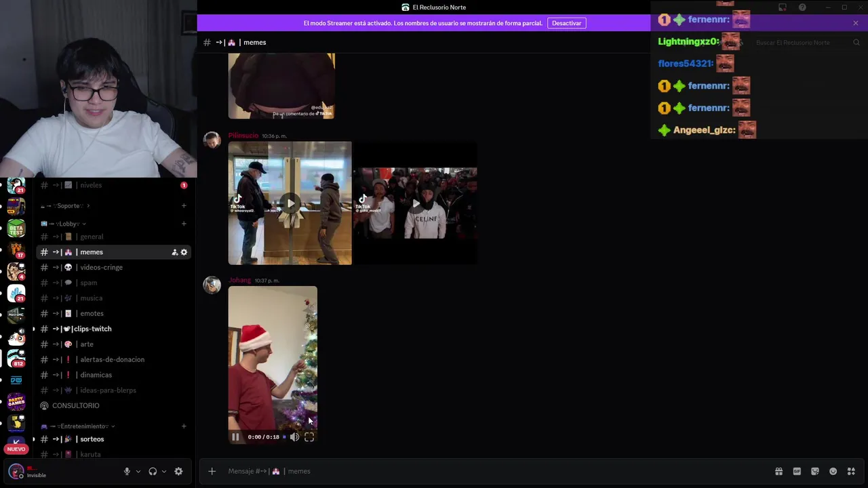
Task: Open the sorteos channel
Action: (113, 439)
